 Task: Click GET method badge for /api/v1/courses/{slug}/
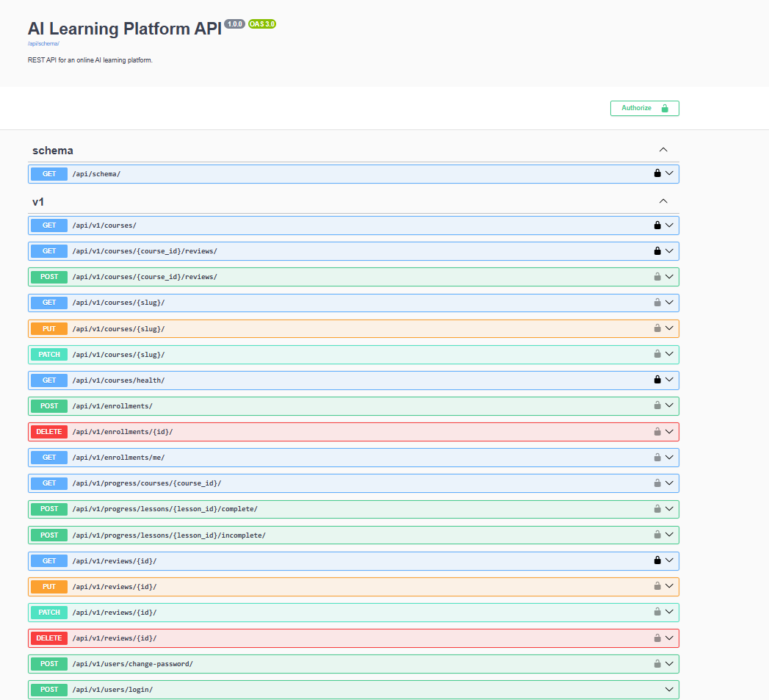49,303
